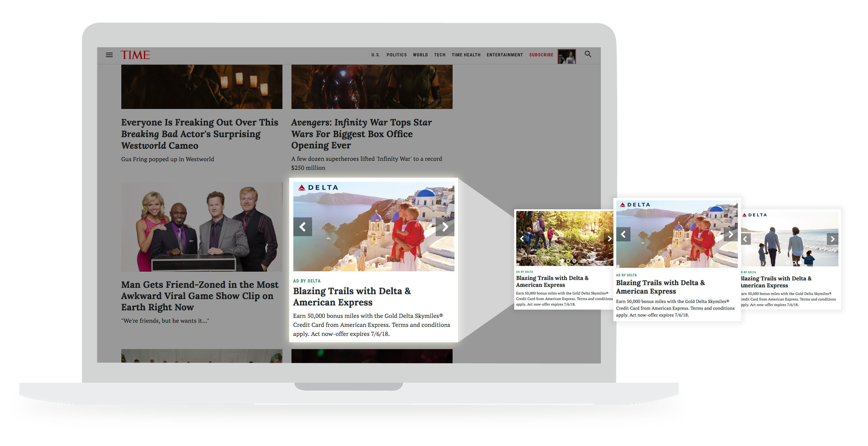Click the red TIME logo
This screenshot has width=868, height=446.
[x=135, y=55]
